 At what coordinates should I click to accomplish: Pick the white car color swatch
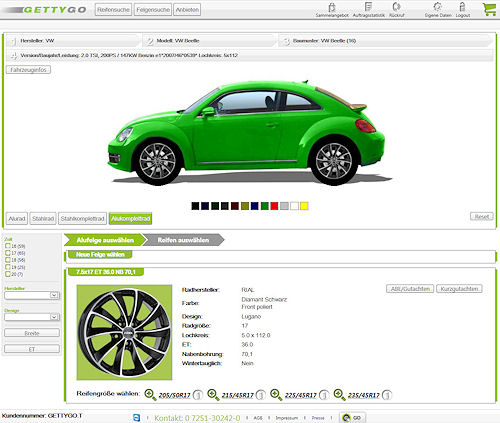[294, 206]
